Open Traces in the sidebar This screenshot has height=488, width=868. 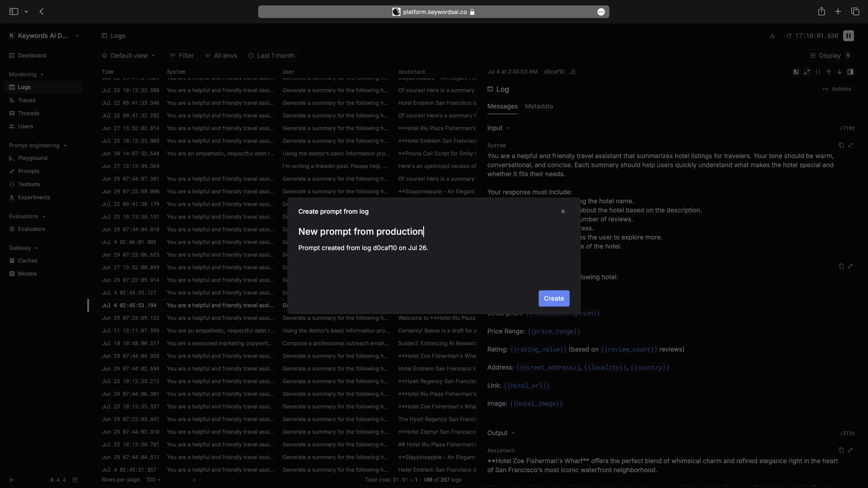[27, 100]
